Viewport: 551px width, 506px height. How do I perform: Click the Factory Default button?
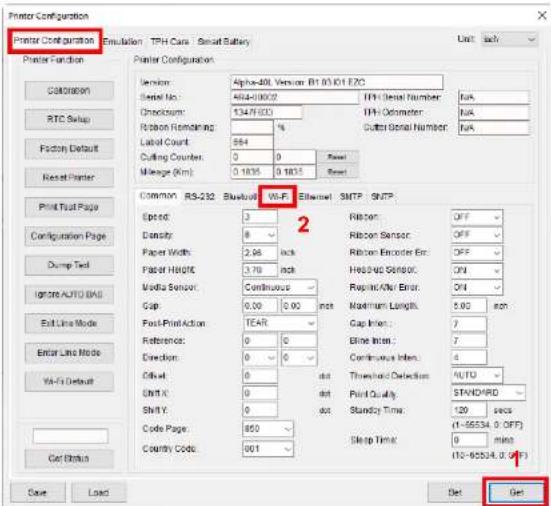point(69,148)
